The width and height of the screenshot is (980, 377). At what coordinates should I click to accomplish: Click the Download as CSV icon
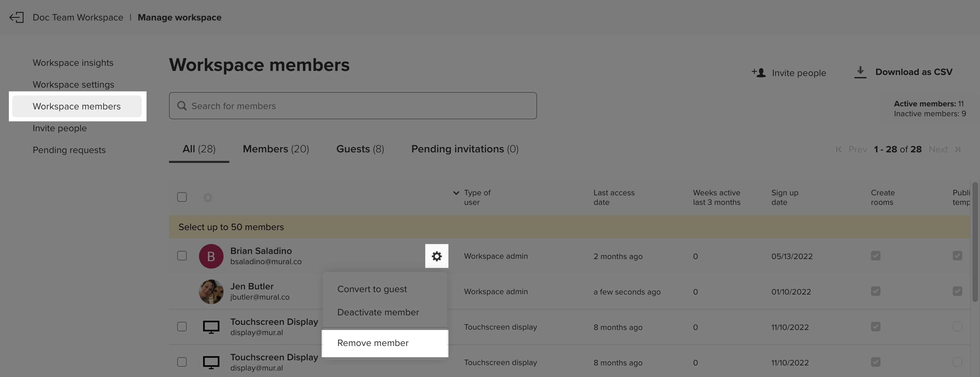point(859,72)
